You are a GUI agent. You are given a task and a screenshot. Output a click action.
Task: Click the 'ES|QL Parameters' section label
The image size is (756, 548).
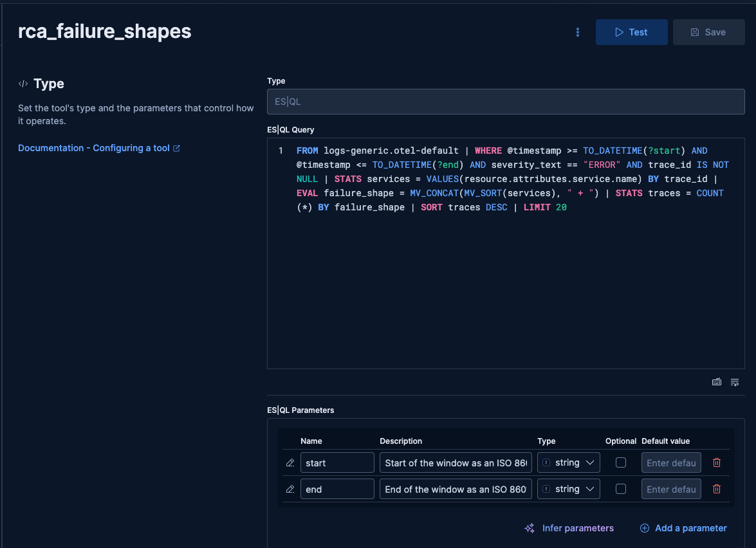(x=300, y=410)
